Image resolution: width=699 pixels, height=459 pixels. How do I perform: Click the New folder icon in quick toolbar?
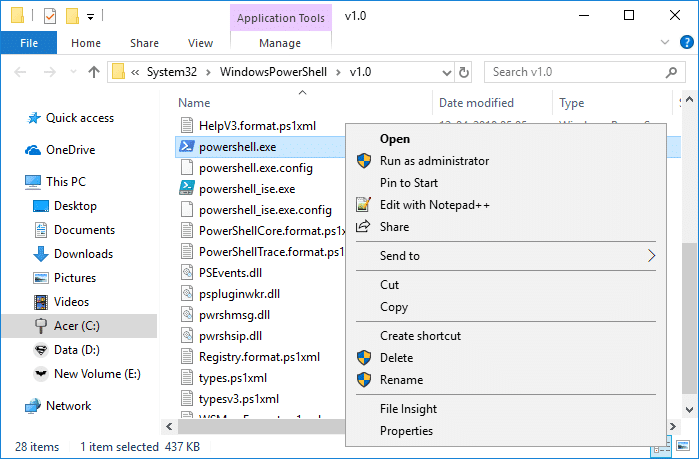click(72, 16)
